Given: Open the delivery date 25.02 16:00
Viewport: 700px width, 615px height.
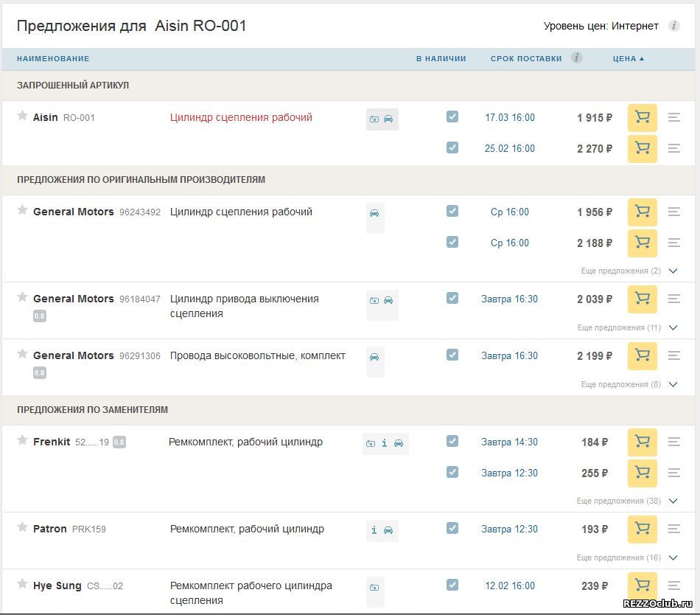Looking at the screenshot, I should pos(510,148).
